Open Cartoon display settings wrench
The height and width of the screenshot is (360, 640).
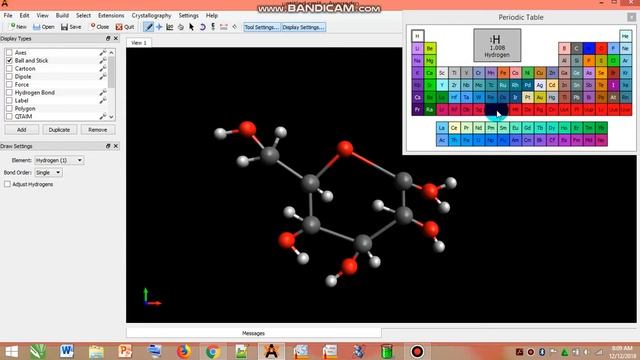coord(103,69)
